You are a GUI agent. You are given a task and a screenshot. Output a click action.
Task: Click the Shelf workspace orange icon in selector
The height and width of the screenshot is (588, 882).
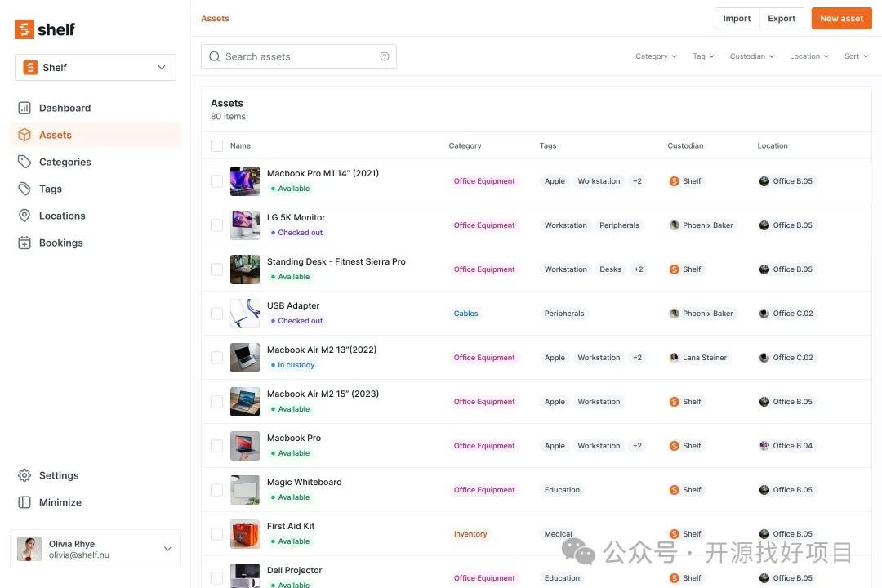point(30,68)
